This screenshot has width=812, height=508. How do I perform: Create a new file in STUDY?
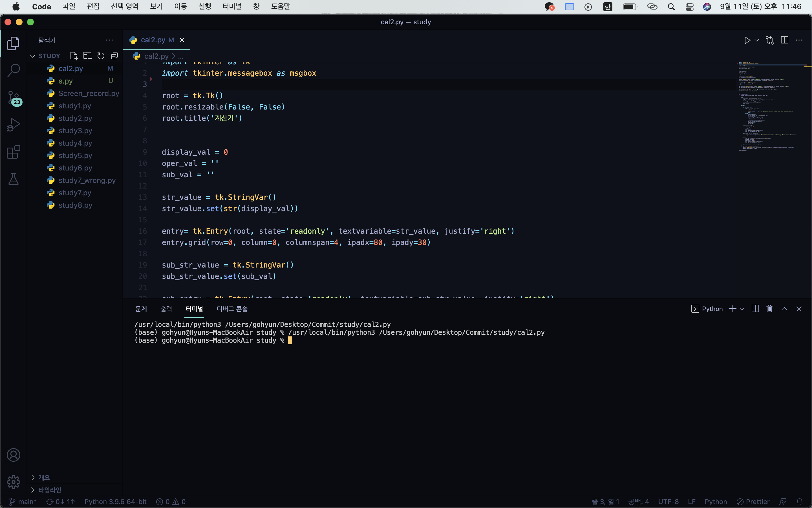(74, 56)
